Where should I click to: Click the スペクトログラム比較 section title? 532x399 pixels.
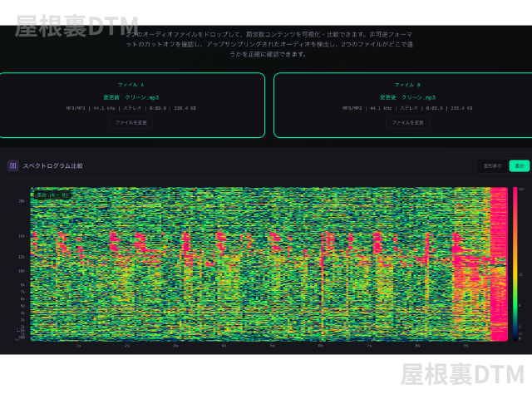[x=53, y=165]
